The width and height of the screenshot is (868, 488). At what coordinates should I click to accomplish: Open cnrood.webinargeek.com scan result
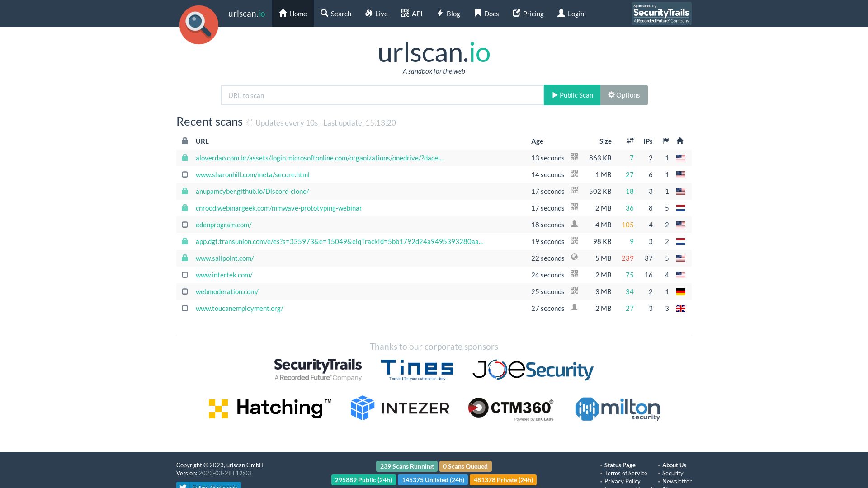click(x=279, y=208)
